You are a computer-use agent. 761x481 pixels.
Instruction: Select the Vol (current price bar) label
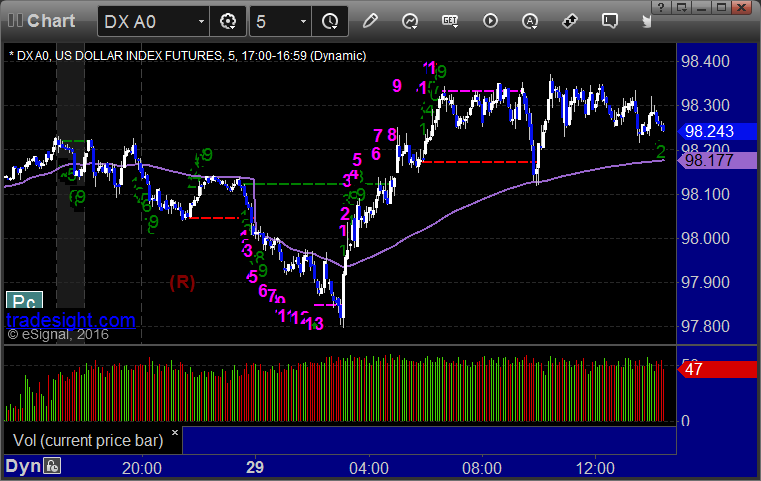(88, 440)
